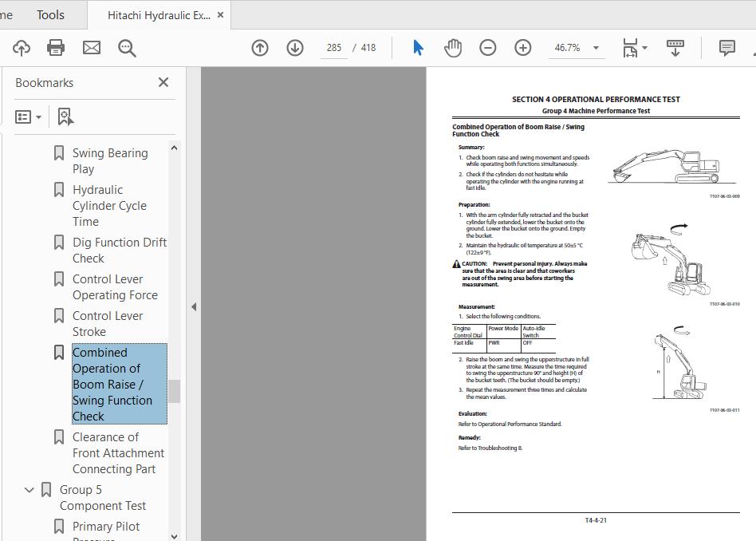Open the Tools tab

pos(50,15)
